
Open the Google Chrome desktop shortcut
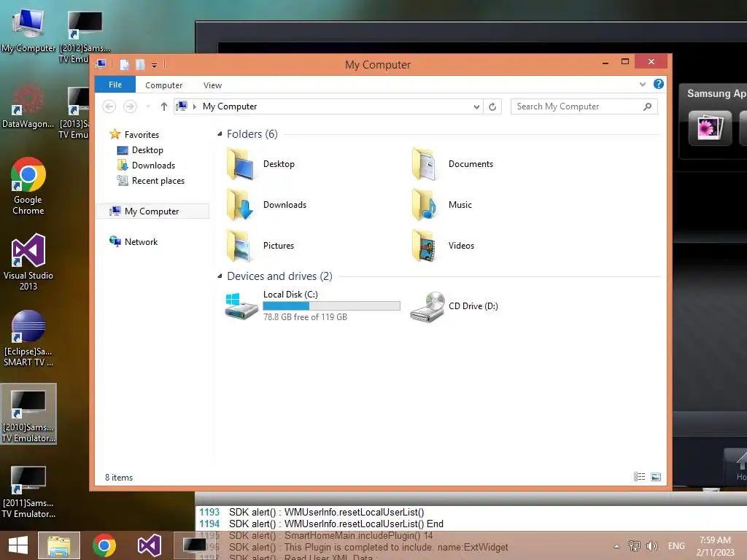pos(28,186)
